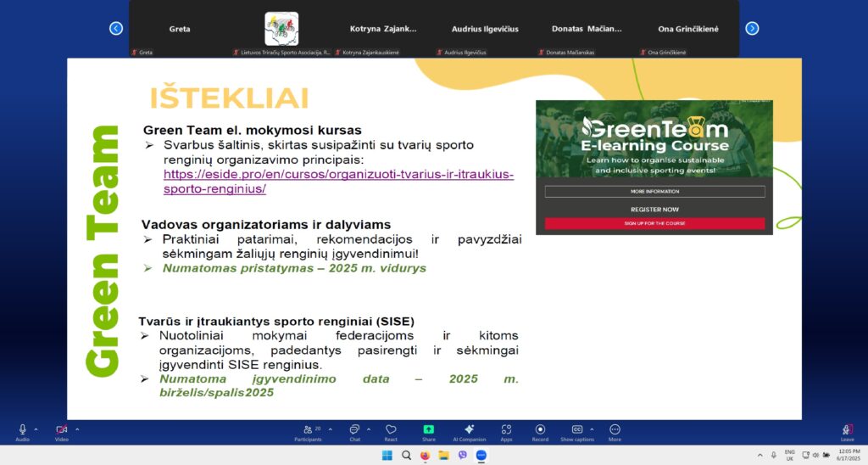Click 'Numatomas pristatymas – 2025 m. vidurys'
Image resolution: width=868 pixels, height=465 pixels.
tap(294, 268)
